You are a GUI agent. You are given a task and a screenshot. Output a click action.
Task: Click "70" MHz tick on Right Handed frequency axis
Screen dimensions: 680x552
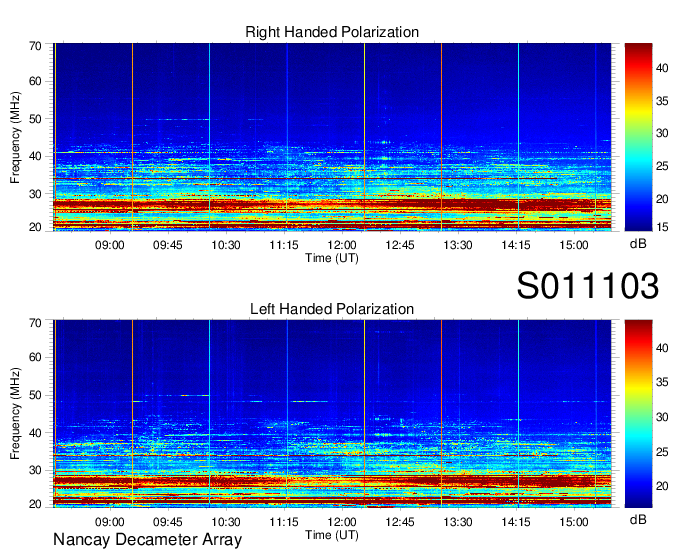[35, 46]
